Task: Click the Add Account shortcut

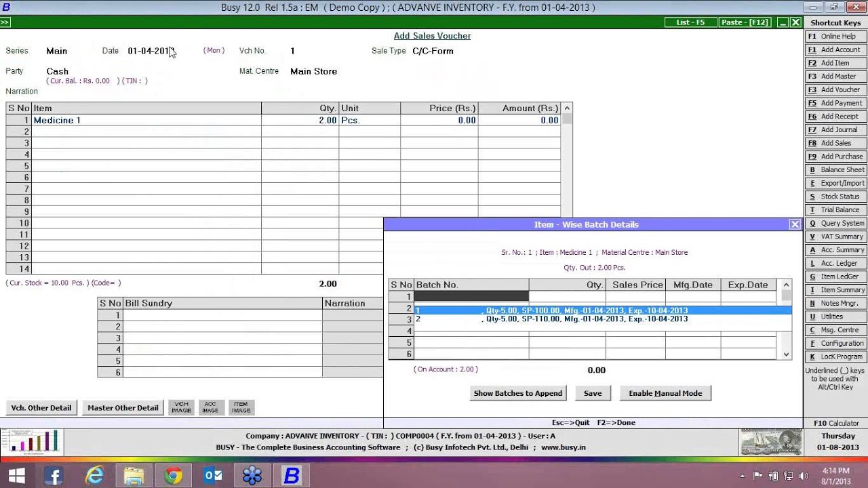Action: coord(835,49)
